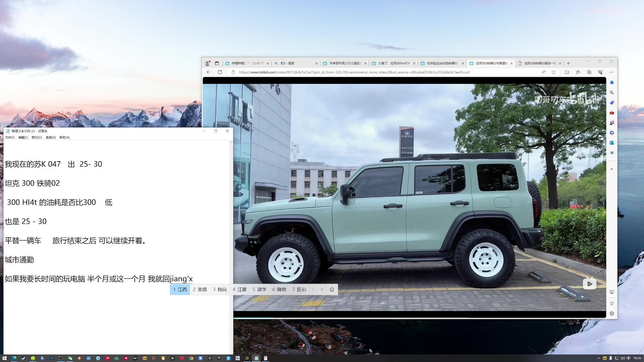
Task: Open WeChat from the taskbar
Action: [x=70, y=358]
